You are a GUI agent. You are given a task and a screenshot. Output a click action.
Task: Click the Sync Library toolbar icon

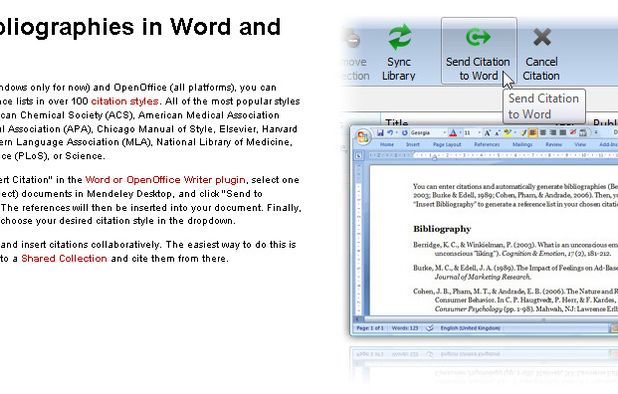399,38
